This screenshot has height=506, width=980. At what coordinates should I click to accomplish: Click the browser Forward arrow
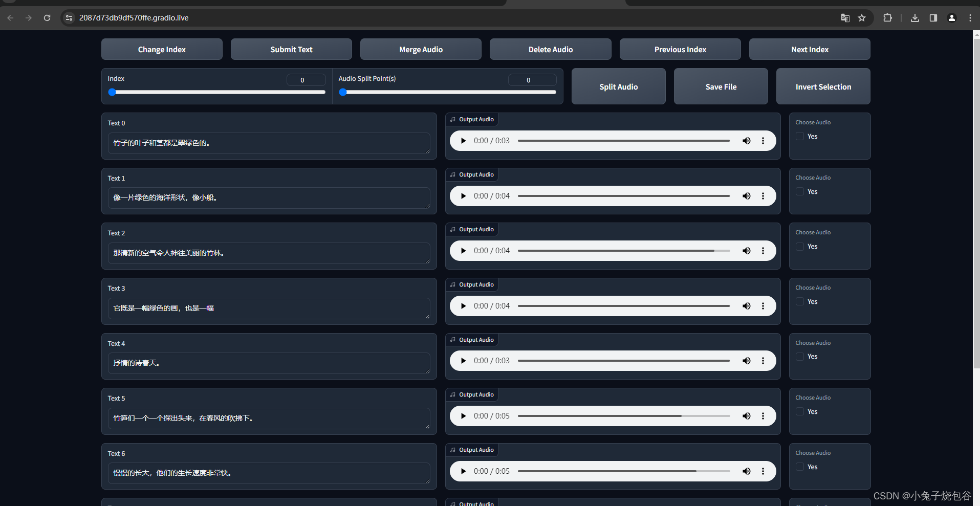tap(29, 18)
